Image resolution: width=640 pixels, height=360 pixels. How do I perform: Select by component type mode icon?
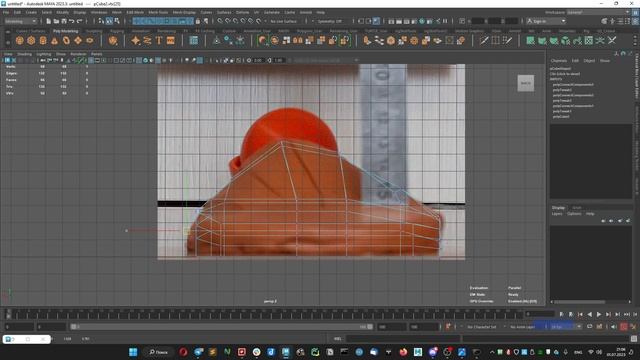(x=117, y=21)
